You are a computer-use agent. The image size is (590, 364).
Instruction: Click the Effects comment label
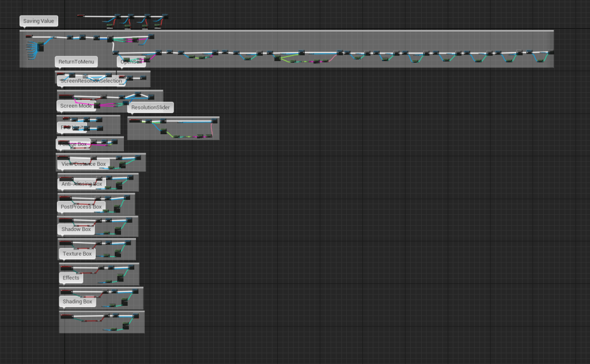[71, 278]
